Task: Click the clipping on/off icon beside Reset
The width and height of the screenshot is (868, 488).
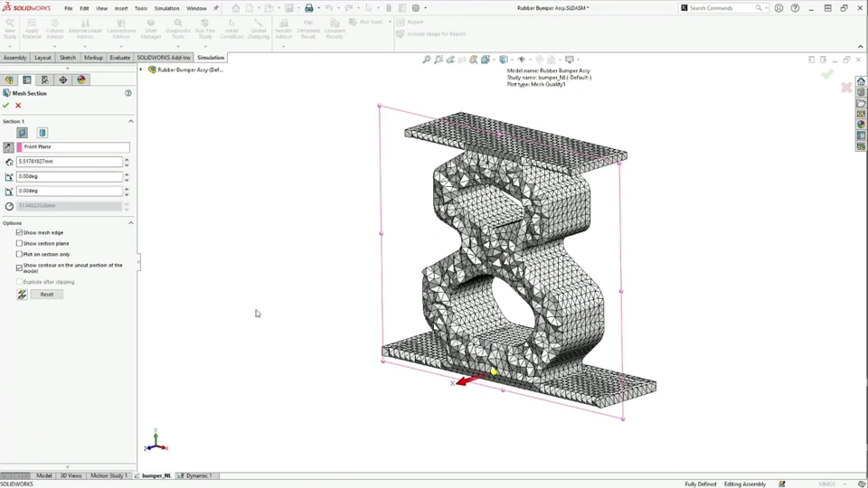Action: pyautogui.click(x=22, y=295)
